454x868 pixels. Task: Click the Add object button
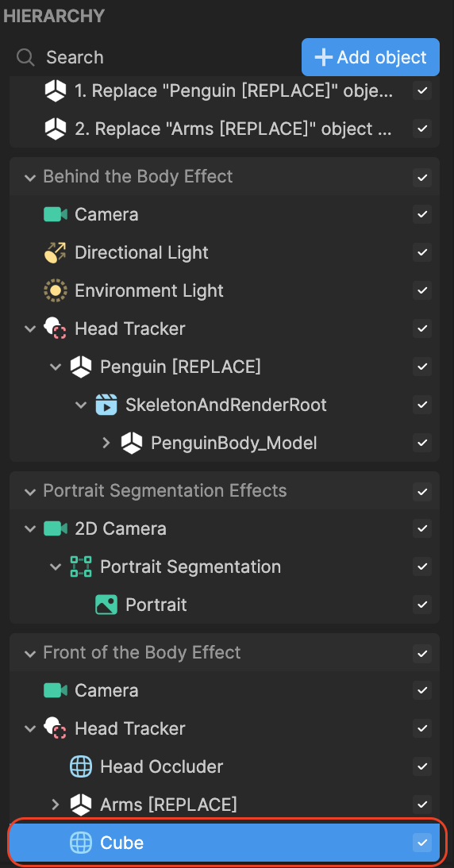pyautogui.click(x=371, y=57)
